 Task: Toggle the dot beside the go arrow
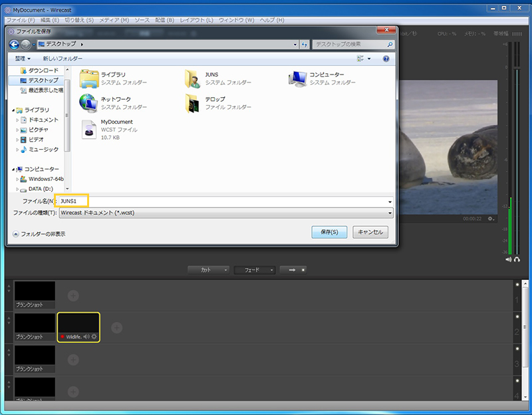click(303, 270)
